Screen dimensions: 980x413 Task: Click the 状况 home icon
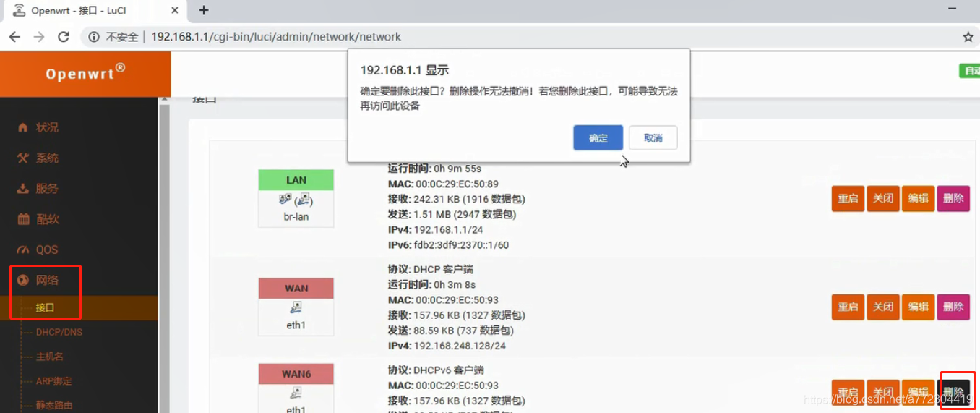(x=23, y=127)
